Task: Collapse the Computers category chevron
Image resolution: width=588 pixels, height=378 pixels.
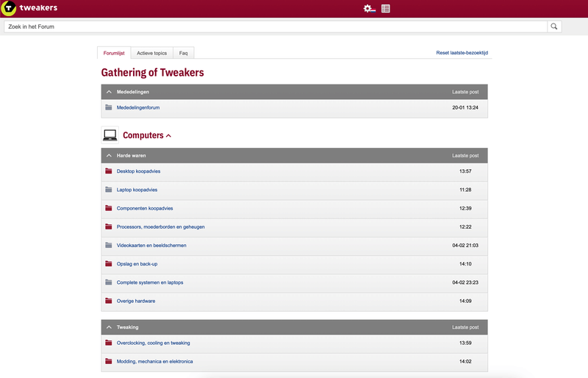Action: coord(168,136)
